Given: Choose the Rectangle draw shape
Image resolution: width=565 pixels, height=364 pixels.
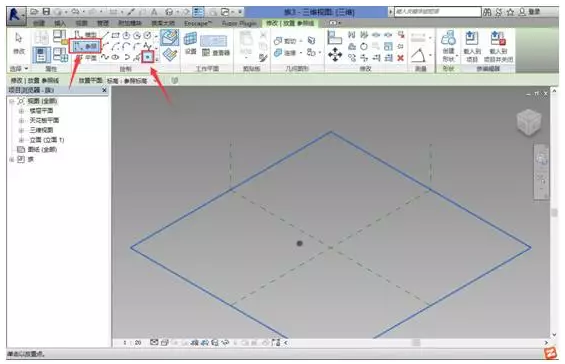Looking at the screenshot, I should click(115, 35).
